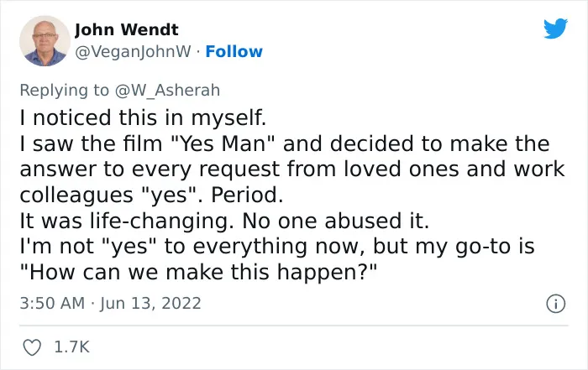Click the Twitter bird logo
Screen dimensions: 588x370
pos(555,28)
